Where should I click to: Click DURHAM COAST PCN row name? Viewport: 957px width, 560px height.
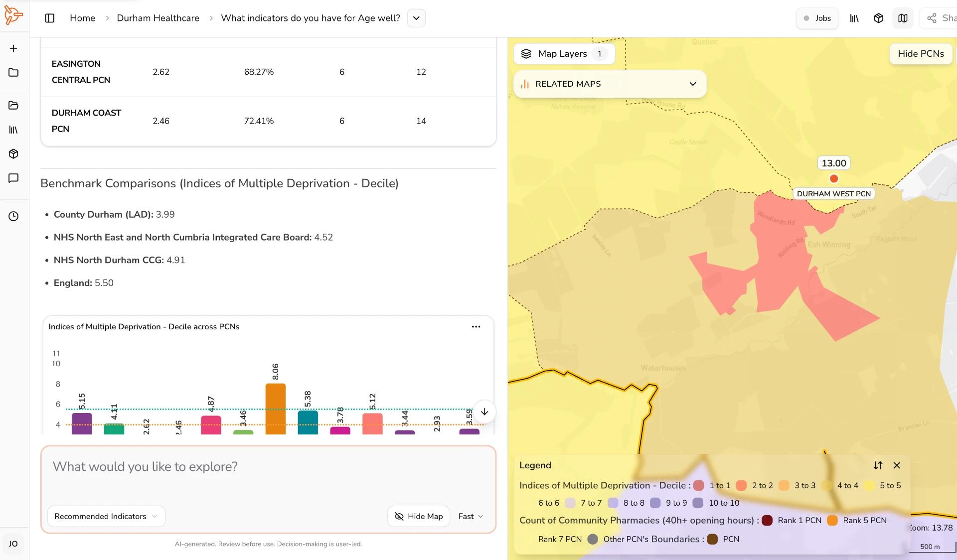(86, 121)
